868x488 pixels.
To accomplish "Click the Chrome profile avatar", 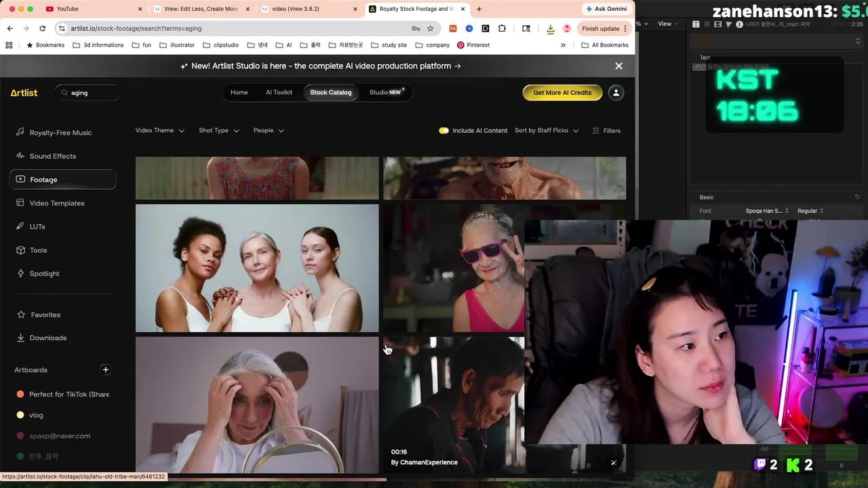I will coord(567,28).
